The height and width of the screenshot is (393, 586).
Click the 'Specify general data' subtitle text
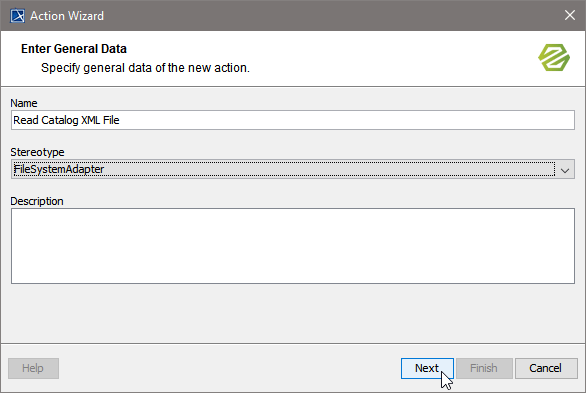point(145,68)
